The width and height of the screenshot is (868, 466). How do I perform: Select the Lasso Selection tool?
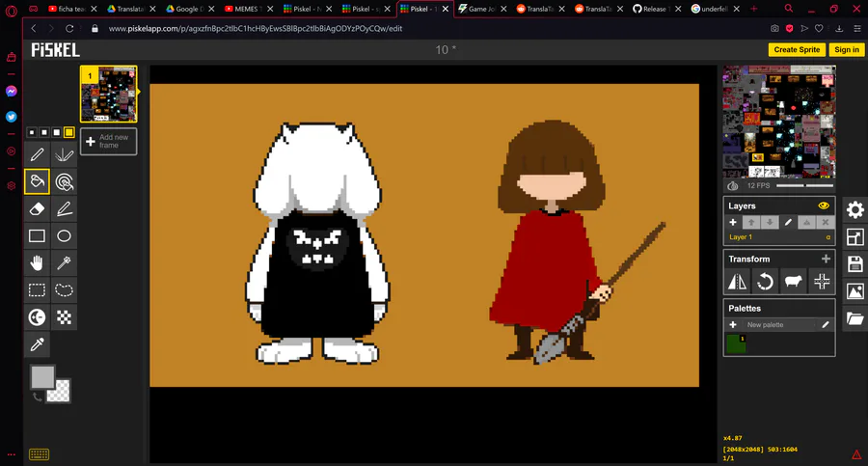click(65, 290)
